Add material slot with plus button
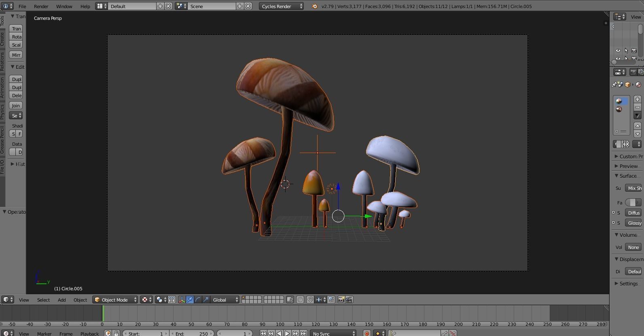The height and width of the screenshot is (336, 644). tap(638, 99)
